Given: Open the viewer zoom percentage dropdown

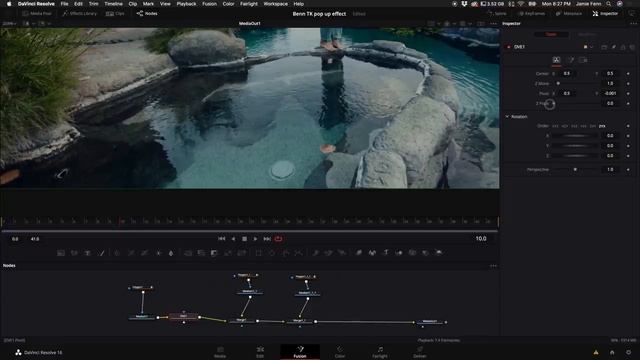Looking at the screenshot, I should click(9, 24).
